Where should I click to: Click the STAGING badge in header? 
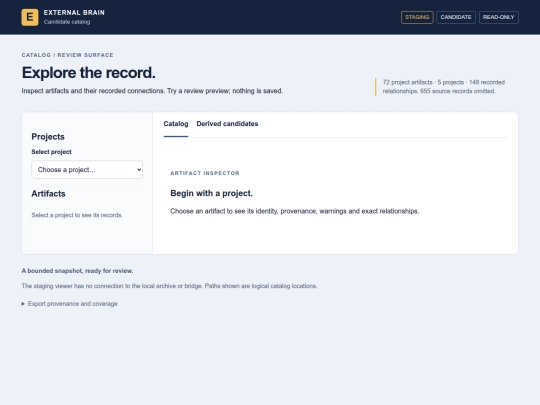coord(417,17)
